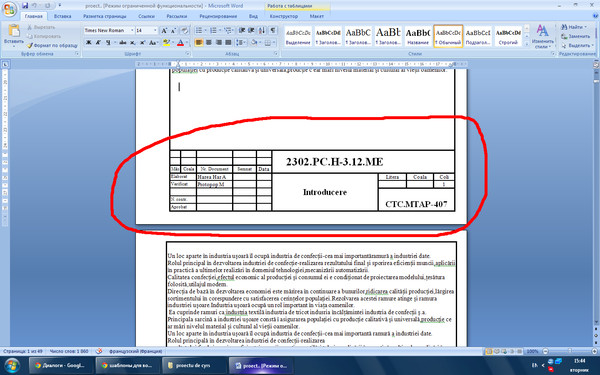Apply the Название style
600x375 pixels.
pyautogui.click(x=418, y=36)
